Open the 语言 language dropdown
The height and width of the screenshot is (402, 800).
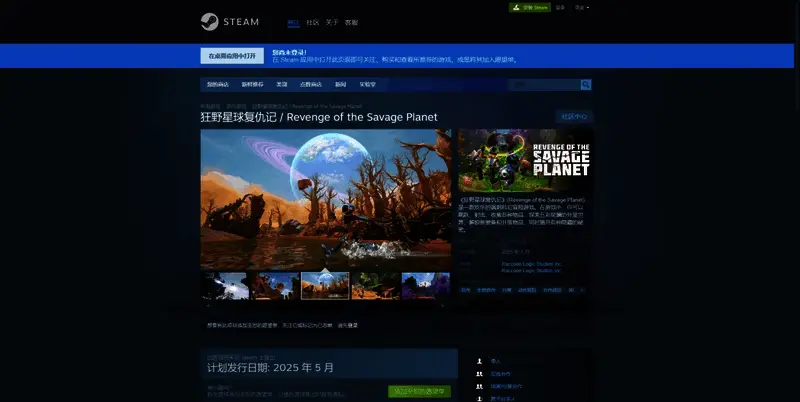point(582,8)
